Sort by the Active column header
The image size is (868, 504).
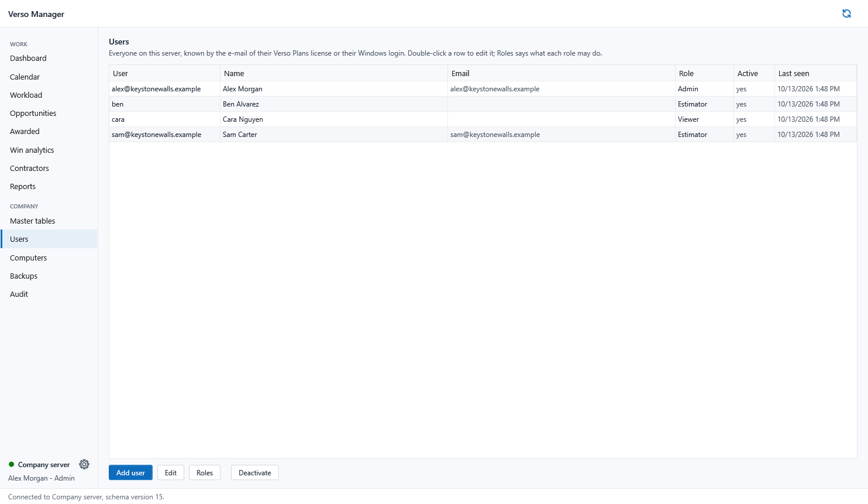pyautogui.click(x=754, y=73)
